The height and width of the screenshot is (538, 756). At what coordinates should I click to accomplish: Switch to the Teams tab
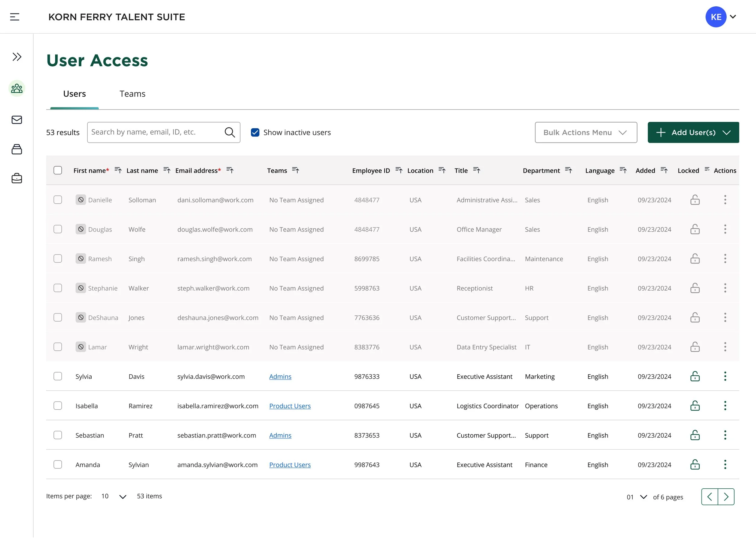pos(132,94)
